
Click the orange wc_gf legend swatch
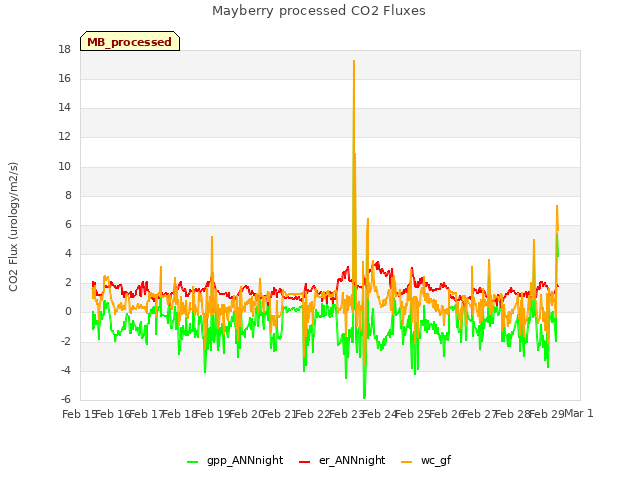(407, 462)
